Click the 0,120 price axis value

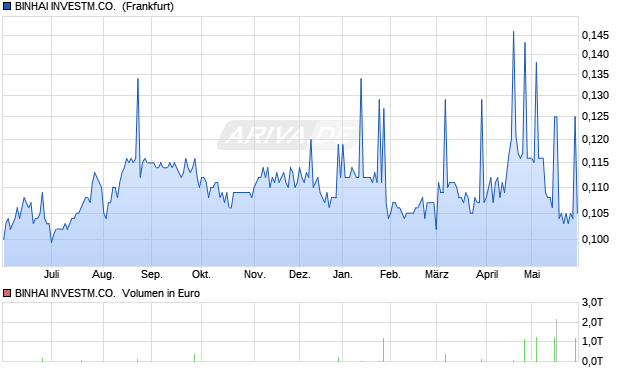point(595,139)
